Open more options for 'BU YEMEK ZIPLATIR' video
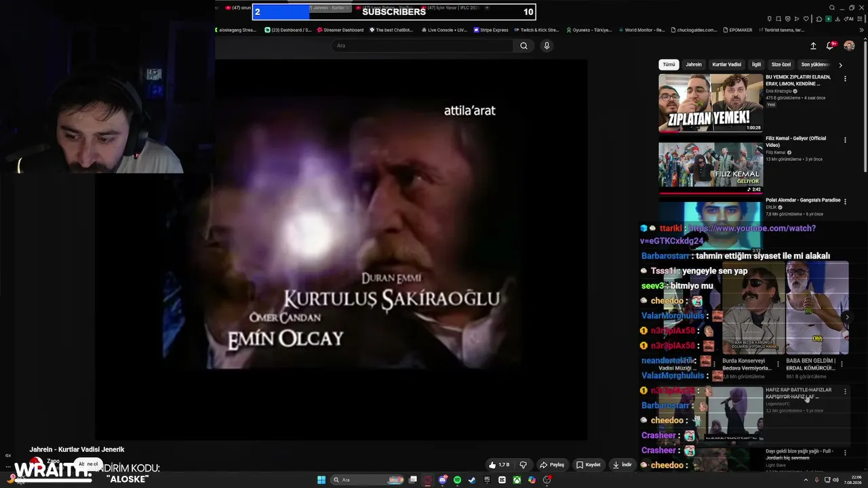 coord(845,79)
